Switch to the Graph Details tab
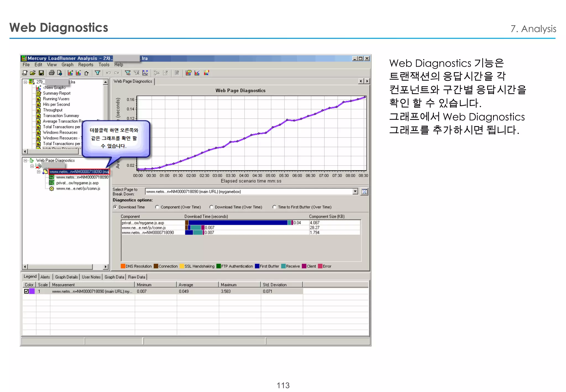 tap(66, 277)
